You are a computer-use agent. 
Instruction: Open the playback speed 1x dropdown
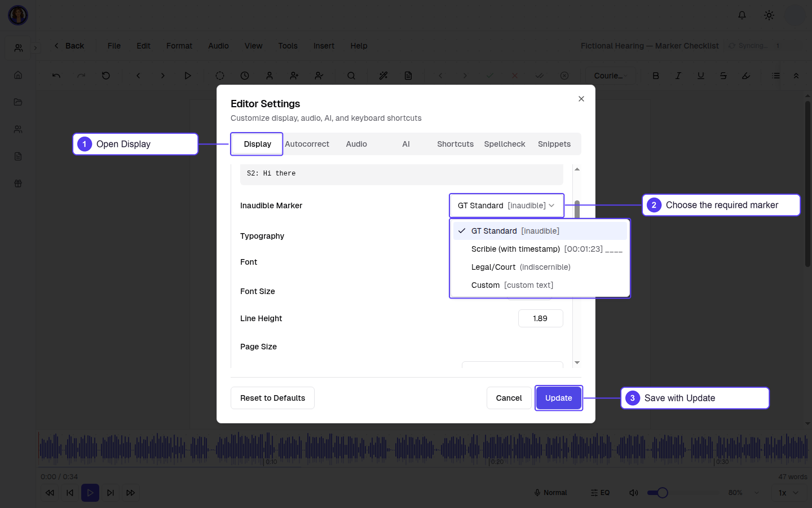click(788, 493)
